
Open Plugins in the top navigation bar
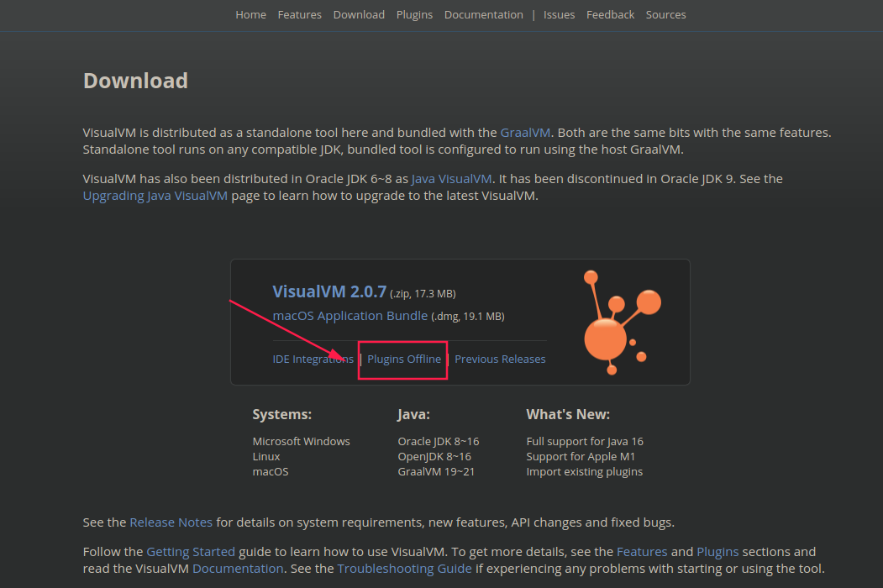(414, 14)
